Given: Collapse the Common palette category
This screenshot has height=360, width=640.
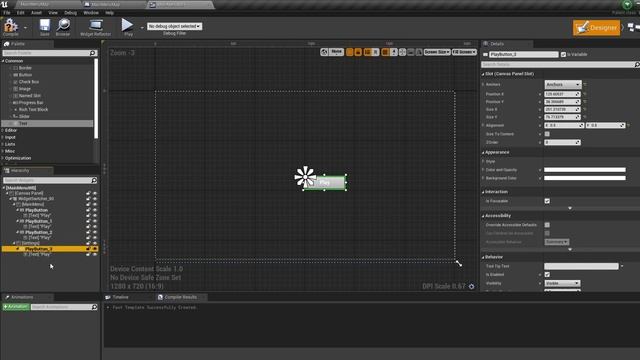Looking at the screenshot, I should (3, 61).
